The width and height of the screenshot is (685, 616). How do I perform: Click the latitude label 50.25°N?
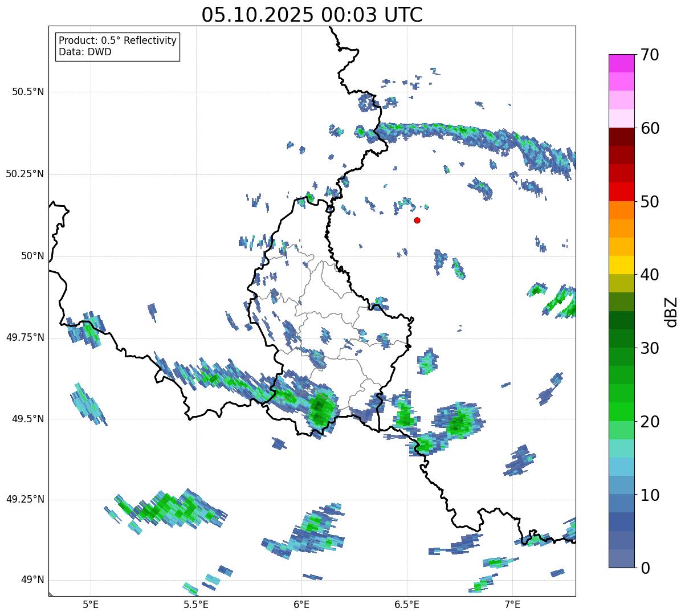tap(25, 174)
